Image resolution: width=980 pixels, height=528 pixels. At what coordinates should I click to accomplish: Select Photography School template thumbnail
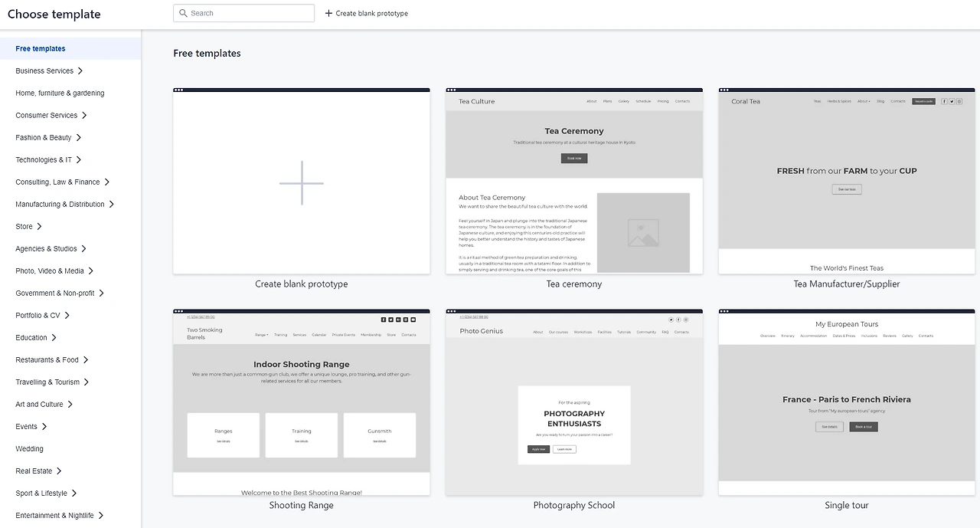pyautogui.click(x=574, y=402)
